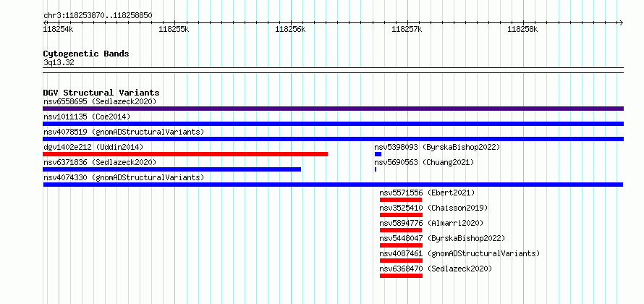Click the right arrow end of ruler
Viewport: 644px width, 304px height.
point(621,22)
